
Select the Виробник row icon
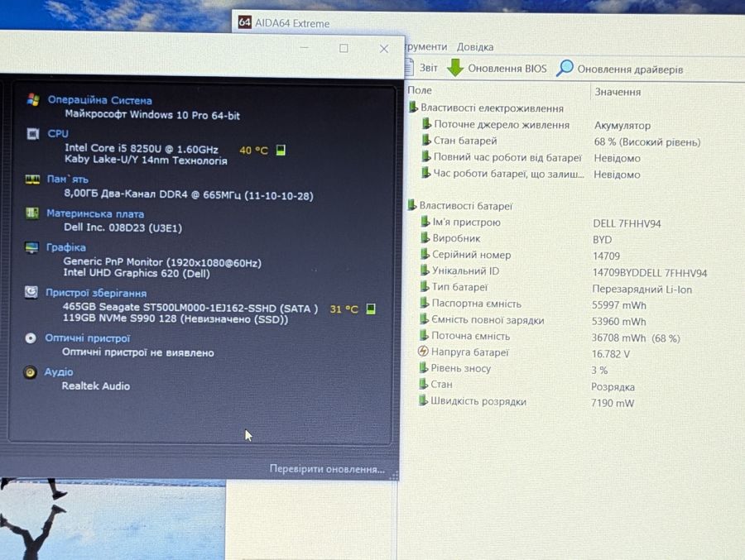[x=425, y=237]
